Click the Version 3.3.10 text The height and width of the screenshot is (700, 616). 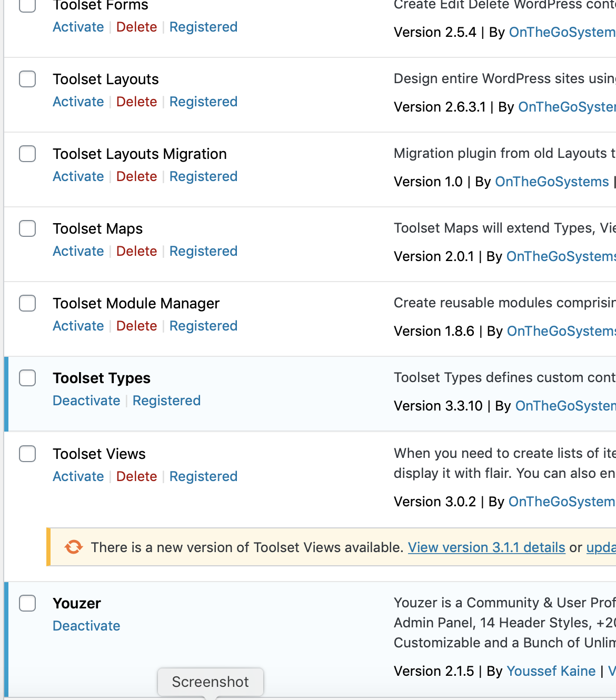(x=438, y=406)
